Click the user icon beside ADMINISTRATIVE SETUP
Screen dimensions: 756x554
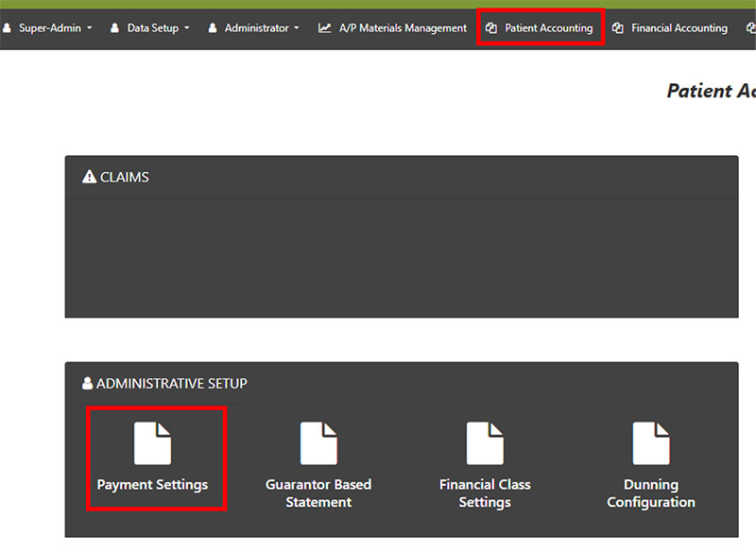pyautogui.click(x=88, y=384)
